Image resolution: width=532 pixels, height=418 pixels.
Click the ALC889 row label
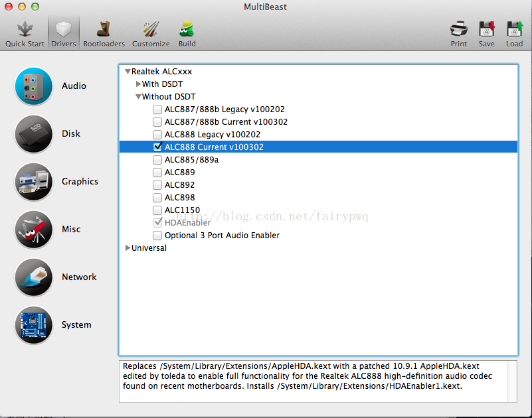[x=179, y=173]
